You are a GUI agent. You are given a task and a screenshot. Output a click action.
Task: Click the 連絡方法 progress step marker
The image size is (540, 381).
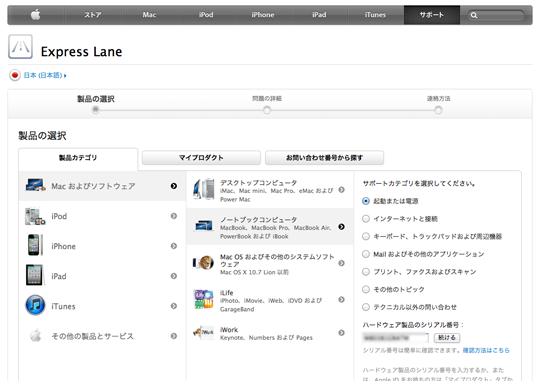[438, 110]
